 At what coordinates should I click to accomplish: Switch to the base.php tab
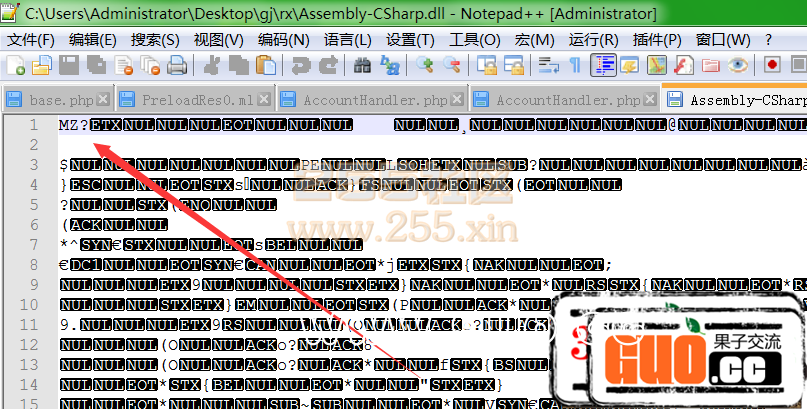[59, 101]
